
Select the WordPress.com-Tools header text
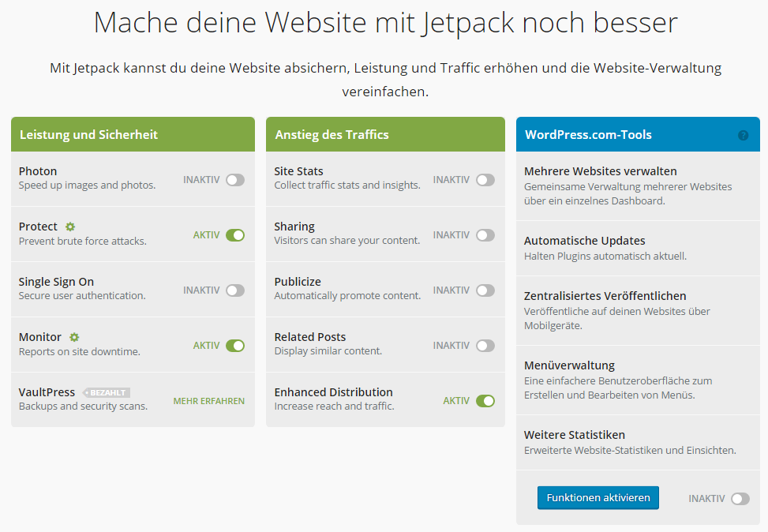point(588,135)
